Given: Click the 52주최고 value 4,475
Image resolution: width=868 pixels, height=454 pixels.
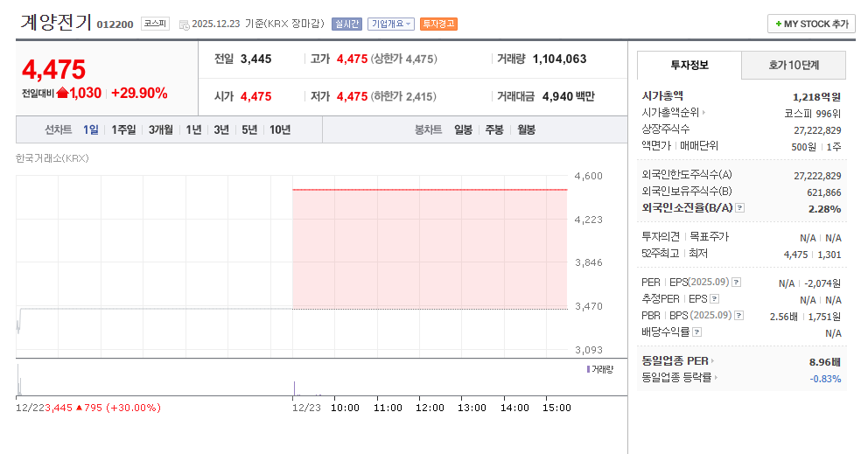Looking at the screenshot, I should coord(796,255).
